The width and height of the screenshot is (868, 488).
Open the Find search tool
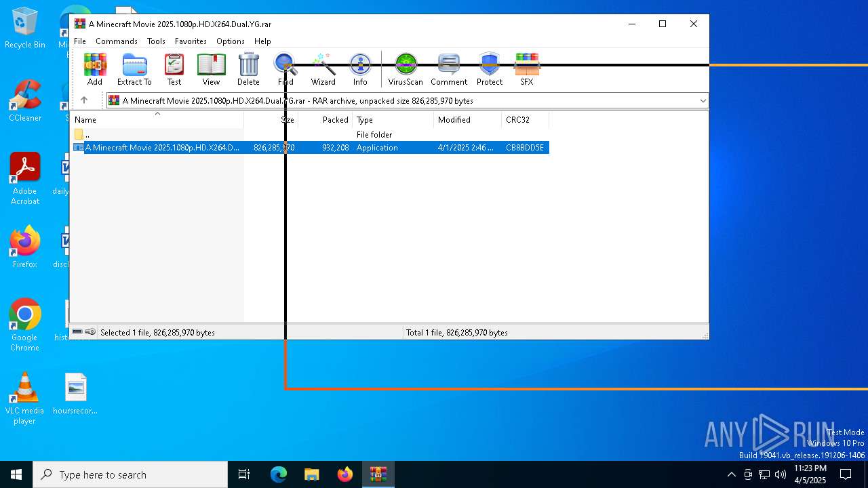[285, 69]
